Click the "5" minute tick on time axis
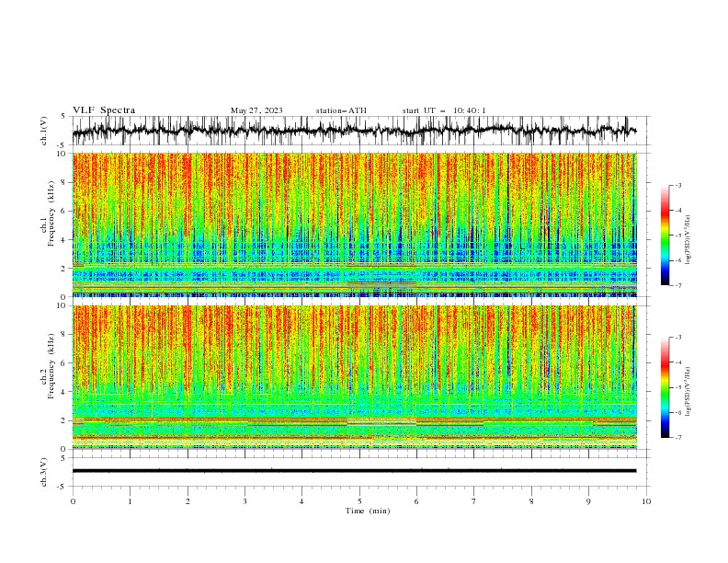The height and width of the screenshot is (563, 728). point(359,501)
